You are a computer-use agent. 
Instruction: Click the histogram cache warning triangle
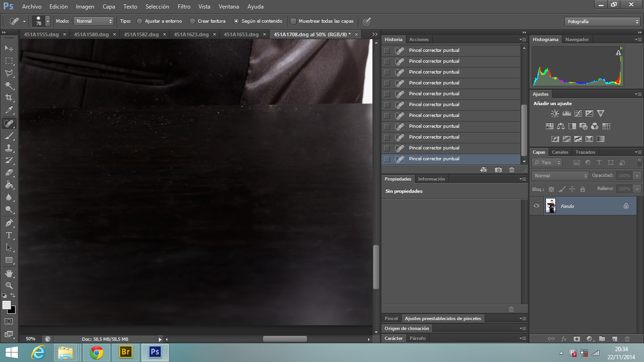coord(619,53)
